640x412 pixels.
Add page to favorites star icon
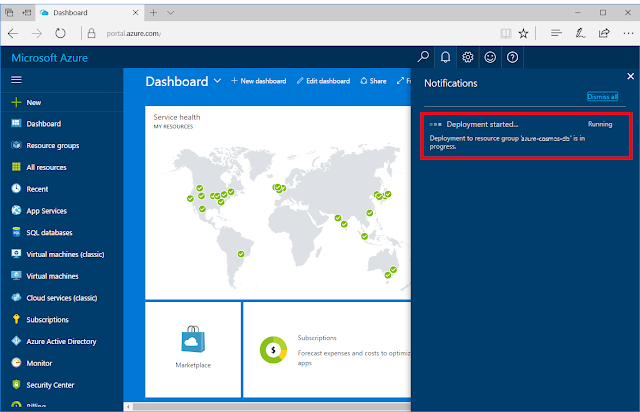(523, 33)
